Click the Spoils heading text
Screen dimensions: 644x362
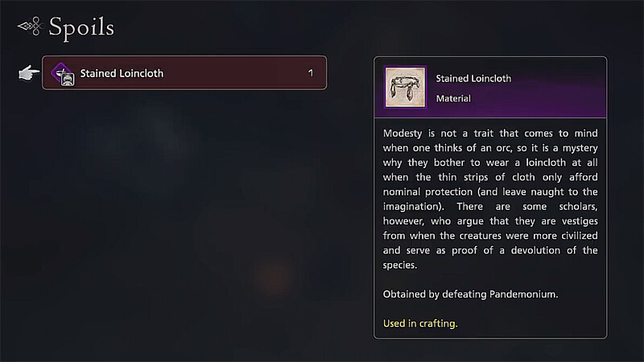81,28
